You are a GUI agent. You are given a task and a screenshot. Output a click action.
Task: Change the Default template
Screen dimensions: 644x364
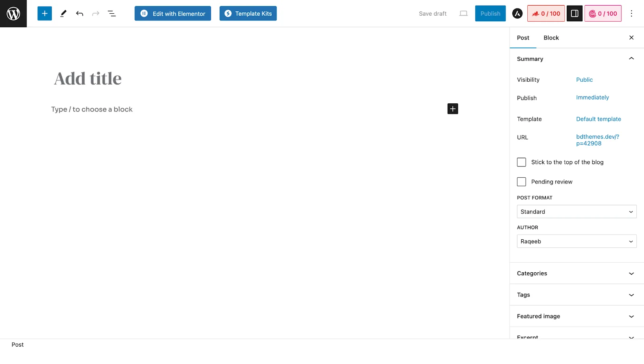pyautogui.click(x=599, y=119)
